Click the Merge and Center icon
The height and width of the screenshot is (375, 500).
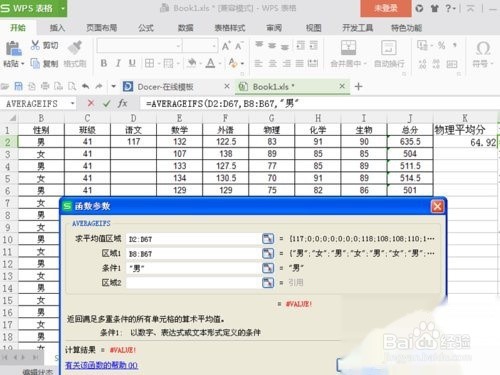[x=348, y=48]
